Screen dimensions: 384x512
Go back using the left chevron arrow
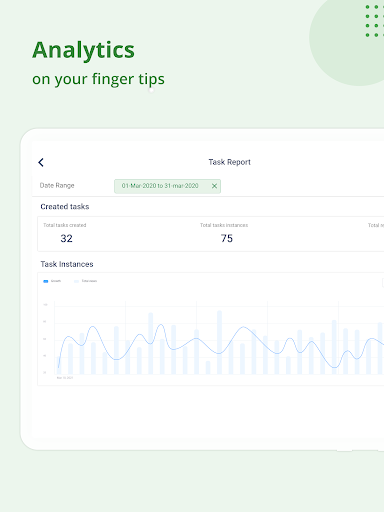[41, 162]
